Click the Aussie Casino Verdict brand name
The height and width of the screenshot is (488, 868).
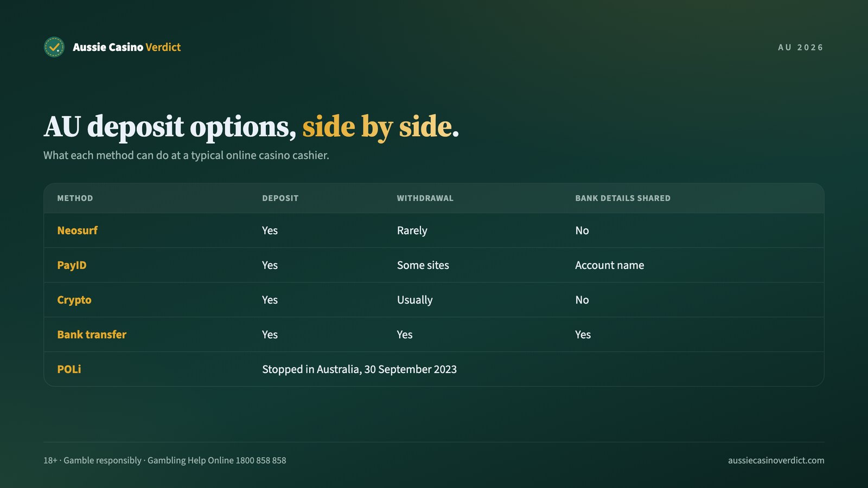[127, 47]
